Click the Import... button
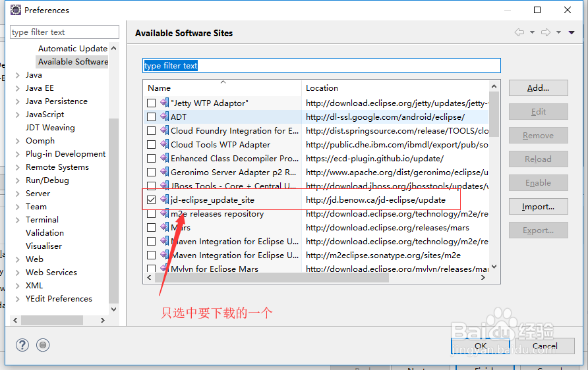This screenshot has width=588, height=370. tap(538, 206)
